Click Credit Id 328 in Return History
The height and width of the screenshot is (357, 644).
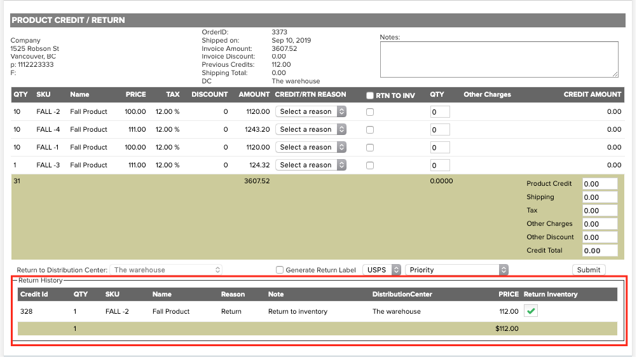tap(26, 311)
